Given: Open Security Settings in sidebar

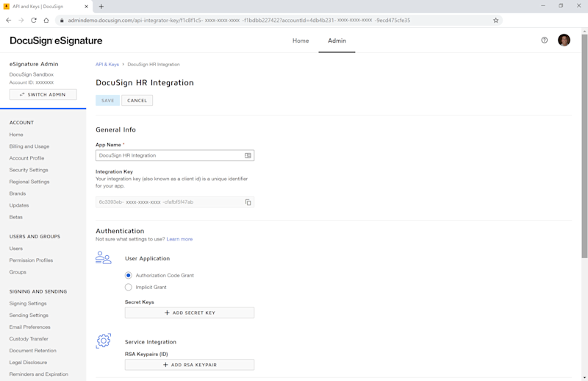Looking at the screenshot, I should click(x=29, y=170).
